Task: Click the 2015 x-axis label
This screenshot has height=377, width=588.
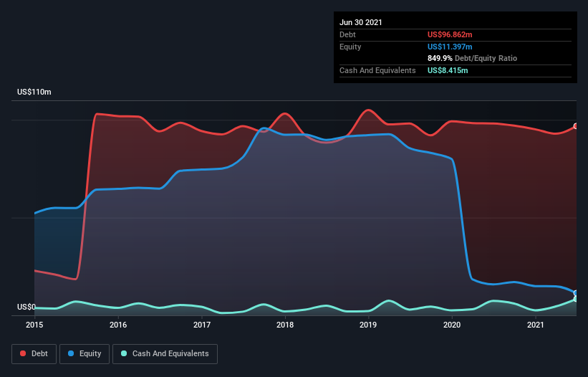Action: point(34,325)
